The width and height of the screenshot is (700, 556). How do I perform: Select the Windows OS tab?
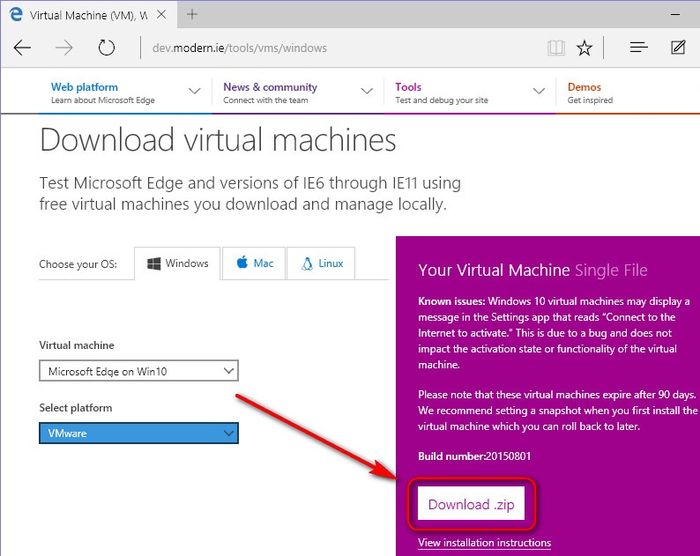[177, 264]
